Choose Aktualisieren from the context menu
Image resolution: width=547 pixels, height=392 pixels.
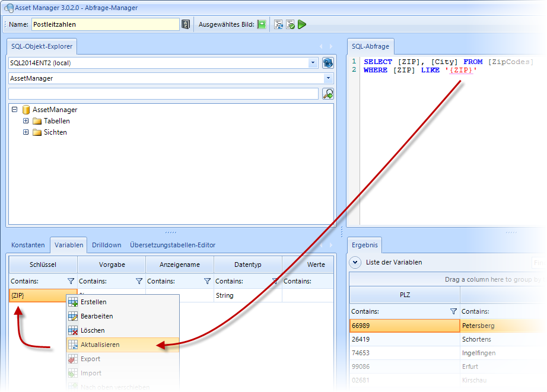(x=123, y=345)
